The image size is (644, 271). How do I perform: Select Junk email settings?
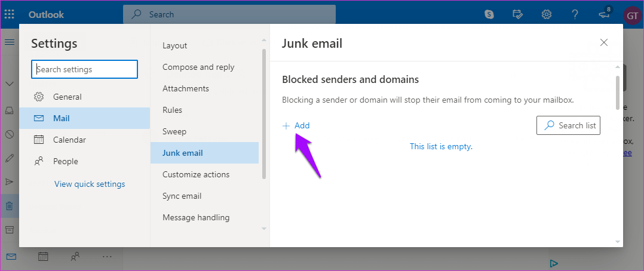click(x=204, y=153)
